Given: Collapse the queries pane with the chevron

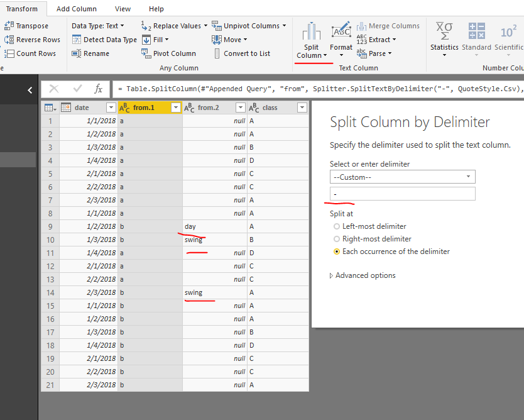Looking at the screenshot, I should click(30, 90).
